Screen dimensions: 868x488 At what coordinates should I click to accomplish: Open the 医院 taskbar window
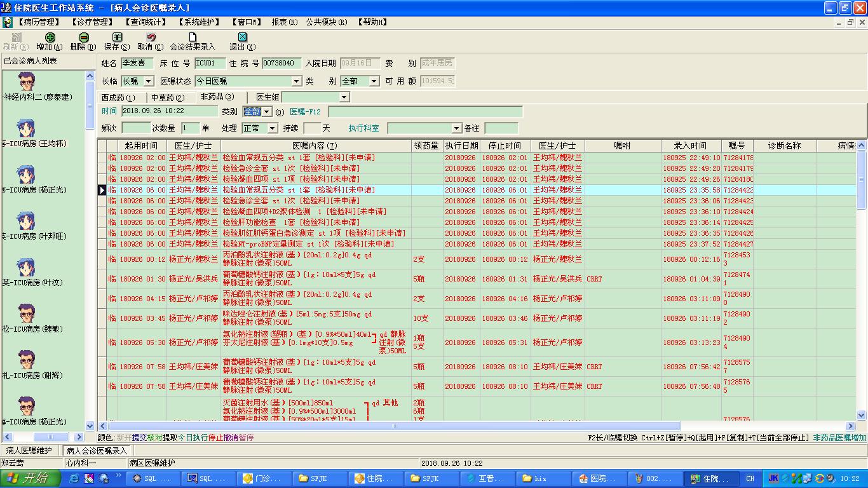(600, 478)
